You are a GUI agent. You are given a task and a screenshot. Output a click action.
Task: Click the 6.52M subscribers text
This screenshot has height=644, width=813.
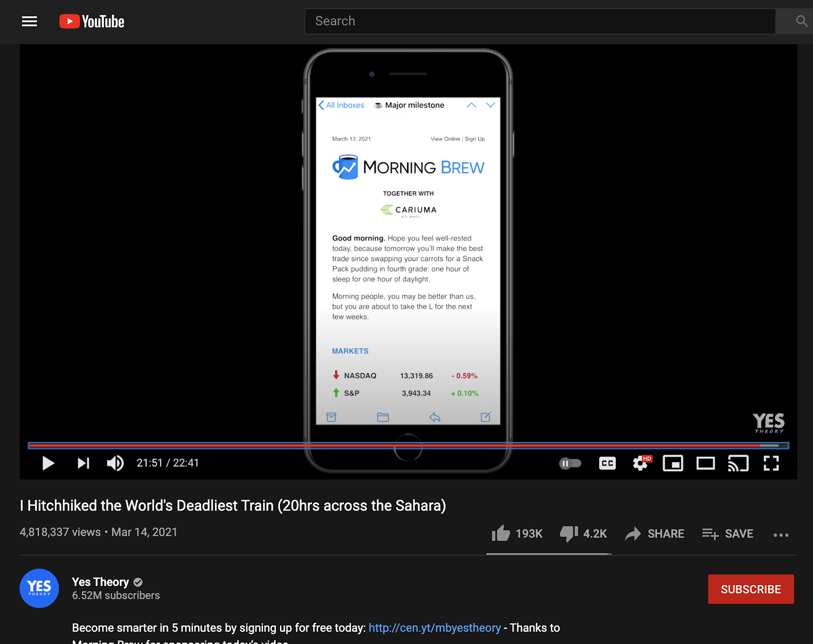(116, 596)
